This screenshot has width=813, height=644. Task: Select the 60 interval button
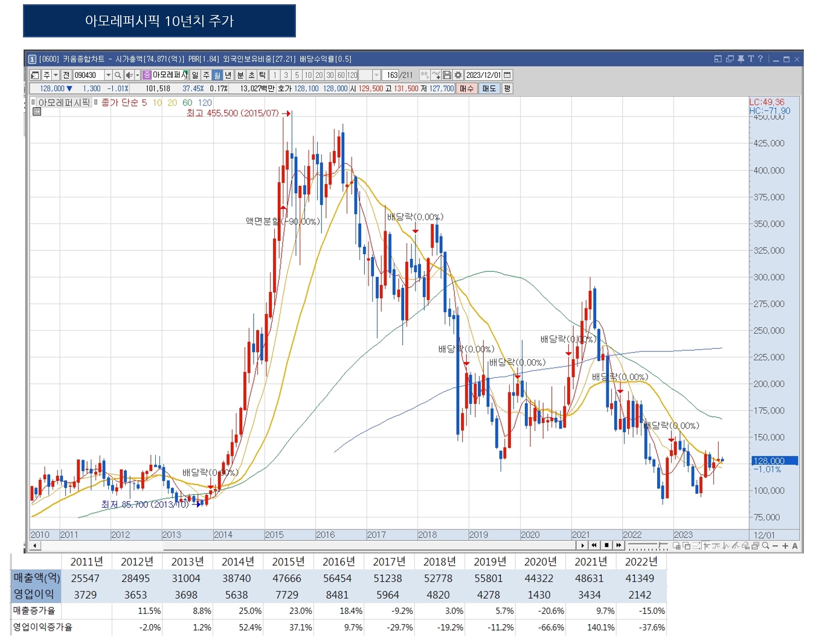(341, 75)
